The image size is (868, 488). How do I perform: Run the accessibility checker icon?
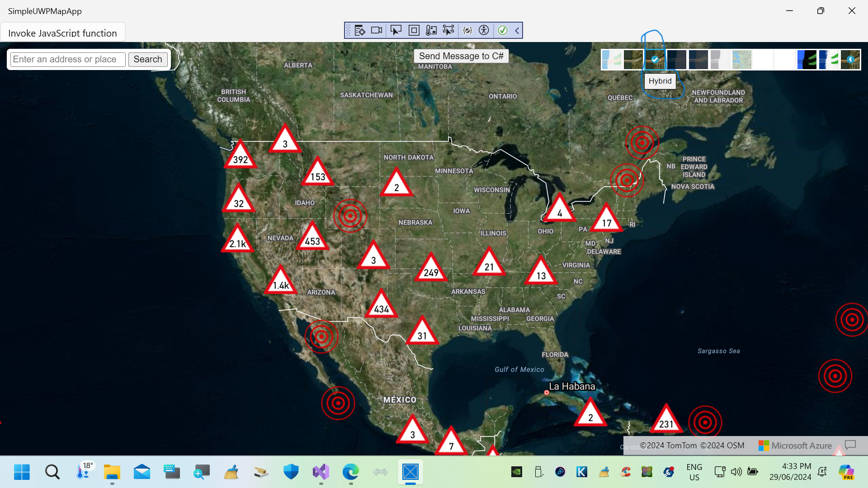tap(485, 30)
